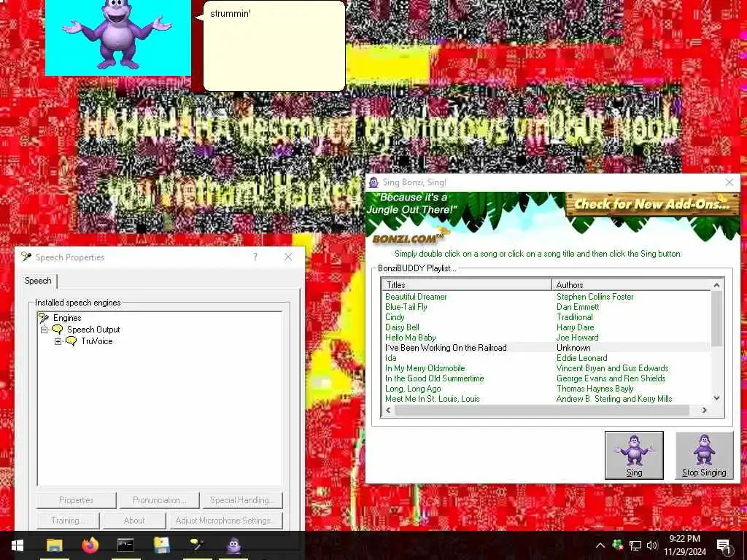
Task: Click the playlist vertical scrollbar thumb
Action: point(716,318)
